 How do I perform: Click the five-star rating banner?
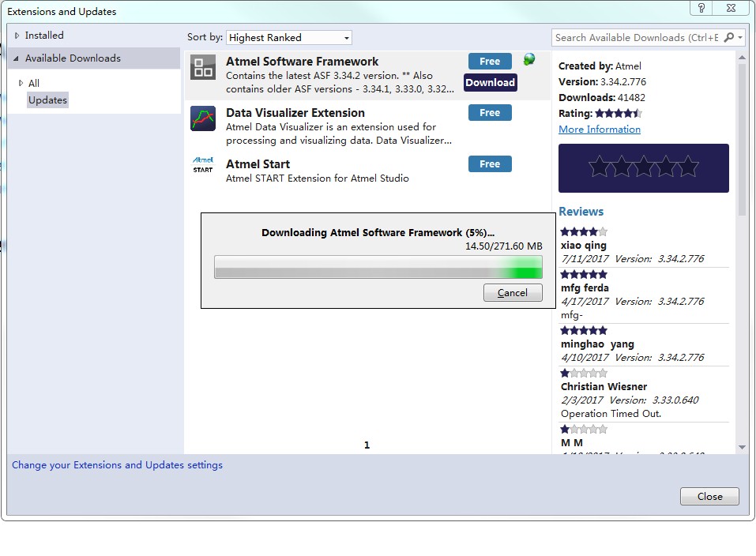[643, 167]
